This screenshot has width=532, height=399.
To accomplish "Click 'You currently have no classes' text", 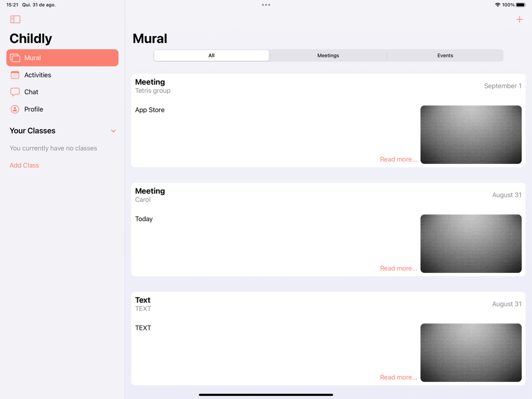I will (x=53, y=148).
